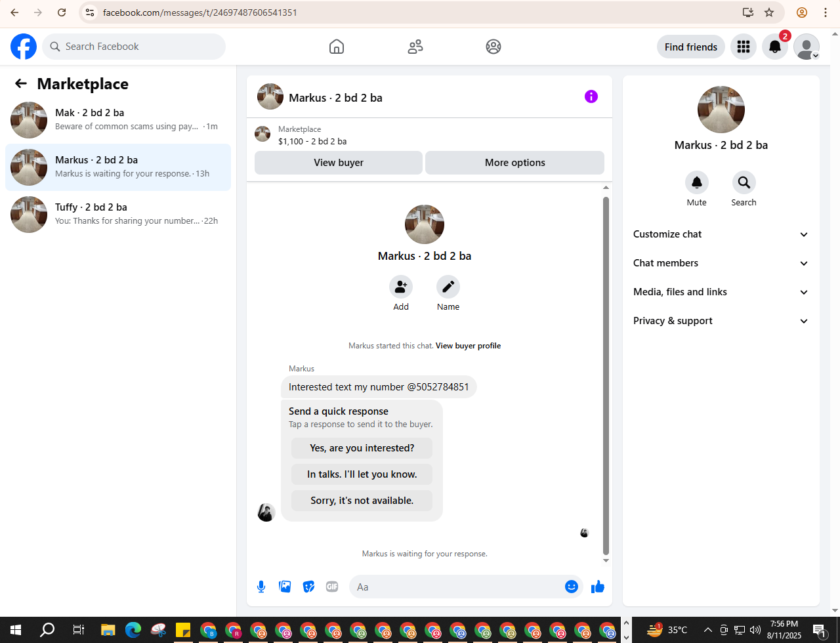View site information icon in address bar
Screen dimensions: 840x643
(91, 12)
